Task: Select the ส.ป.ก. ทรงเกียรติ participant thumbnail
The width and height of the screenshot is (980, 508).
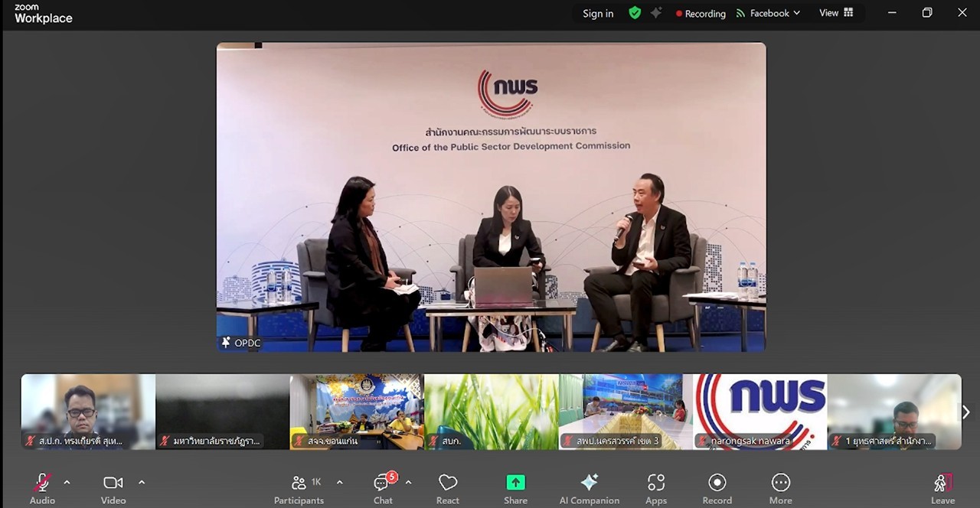Action: click(x=88, y=412)
